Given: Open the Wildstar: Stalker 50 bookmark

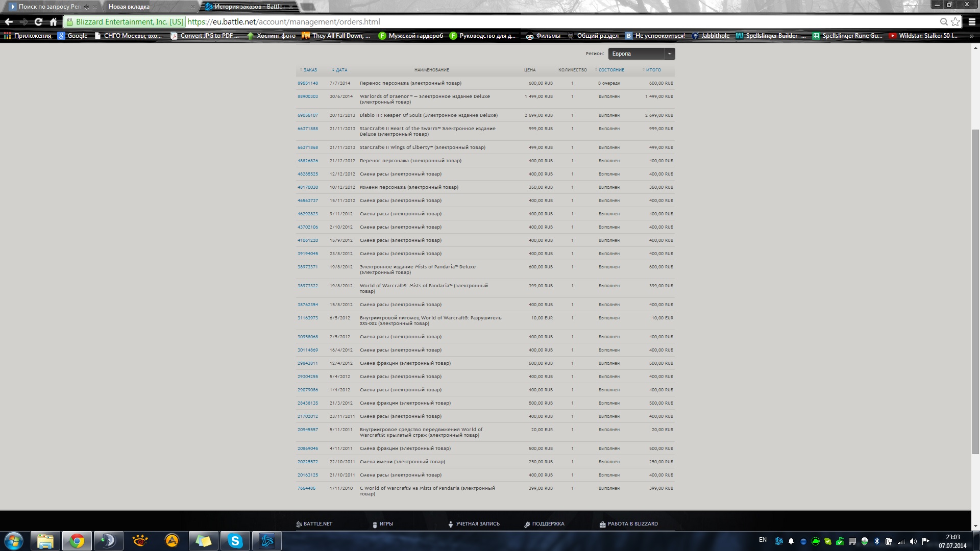Looking at the screenshot, I should coord(923,36).
